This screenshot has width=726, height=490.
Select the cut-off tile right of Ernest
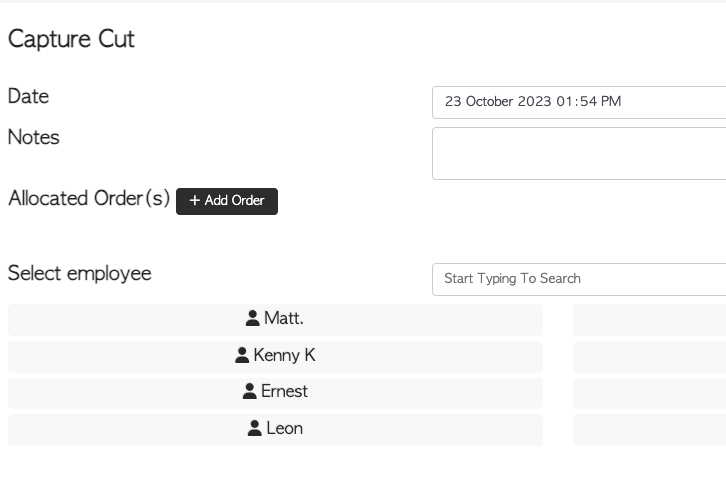[x=649, y=393]
